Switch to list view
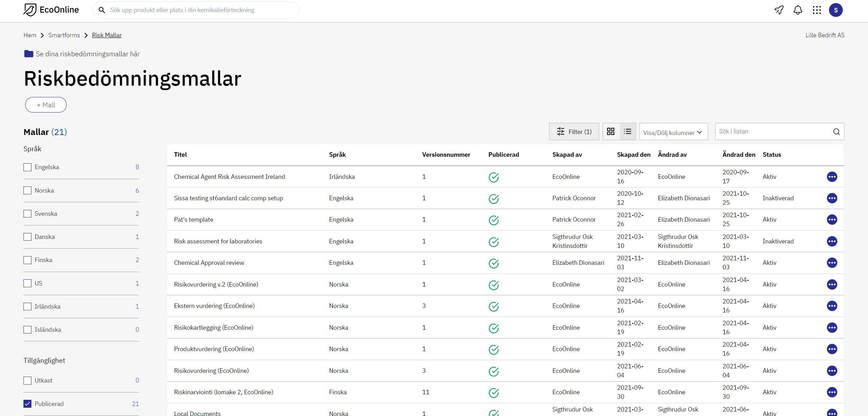868x416 pixels. point(627,132)
